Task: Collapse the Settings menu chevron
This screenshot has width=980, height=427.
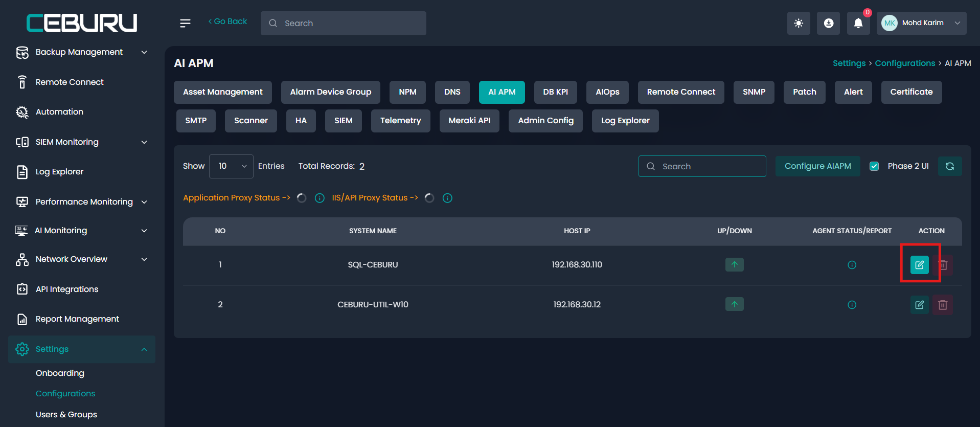Action: click(144, 349)
